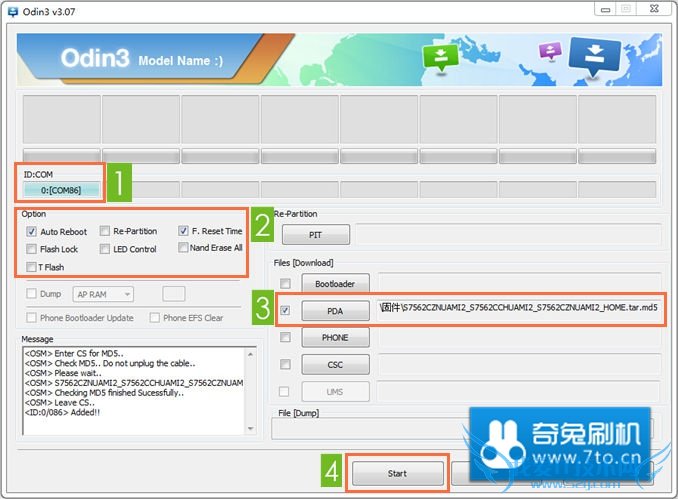Toggle the Auto Reboot checkbox
Image resolution: width=678 pixels, height=499 pixels.
31,231
